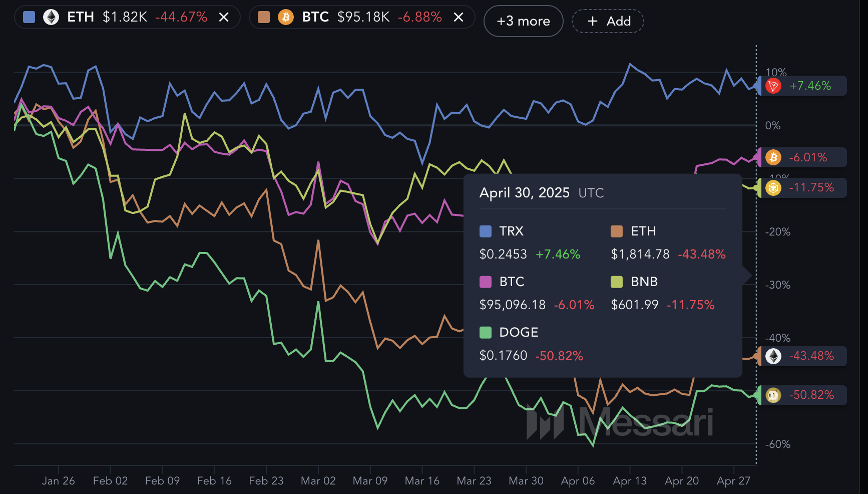Image resolution: width=868 pixels, height=494 pixels.
Task: Click the BNB icon next to -11.75%
Action: (x=774, y=188)
